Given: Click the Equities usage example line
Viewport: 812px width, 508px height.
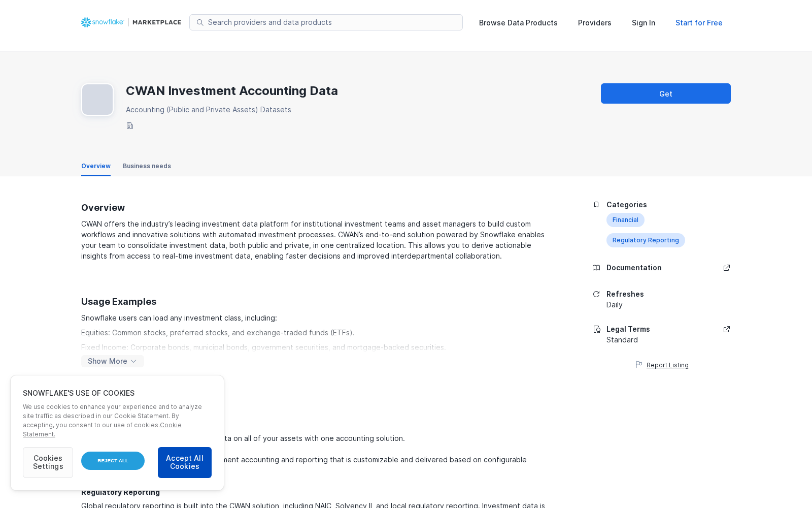Looking at the screenshot, I should (218, 333).
